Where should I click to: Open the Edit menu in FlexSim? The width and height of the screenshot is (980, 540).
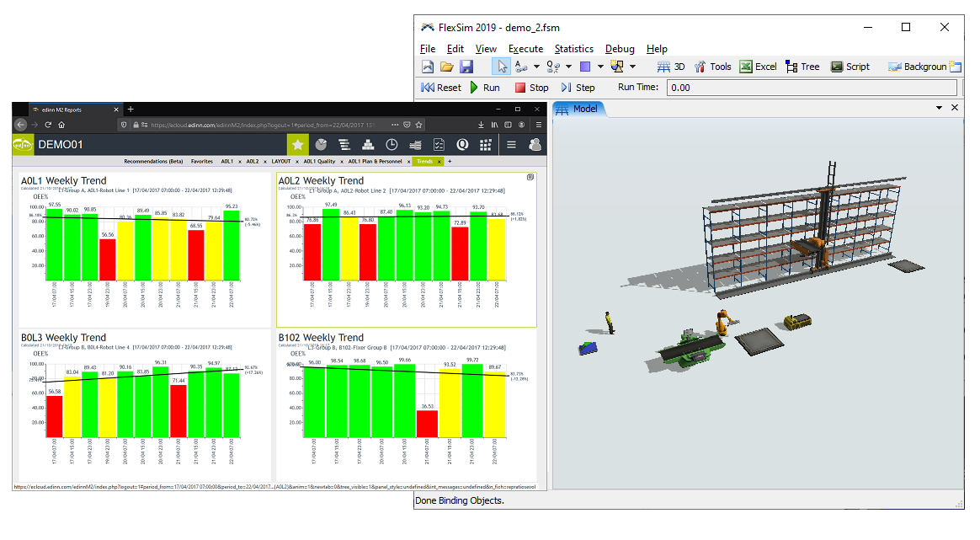[x=455, y=49]
